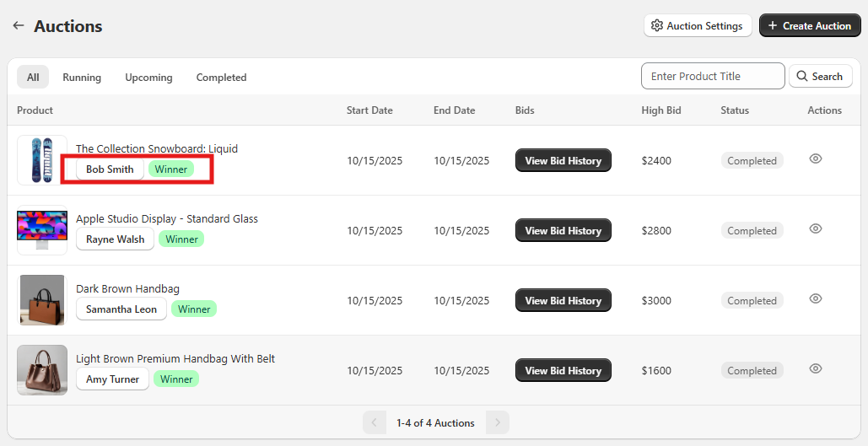Go to previous page of auctions
This screenshot has width=868, height=446.
click(x=375, y=423)
